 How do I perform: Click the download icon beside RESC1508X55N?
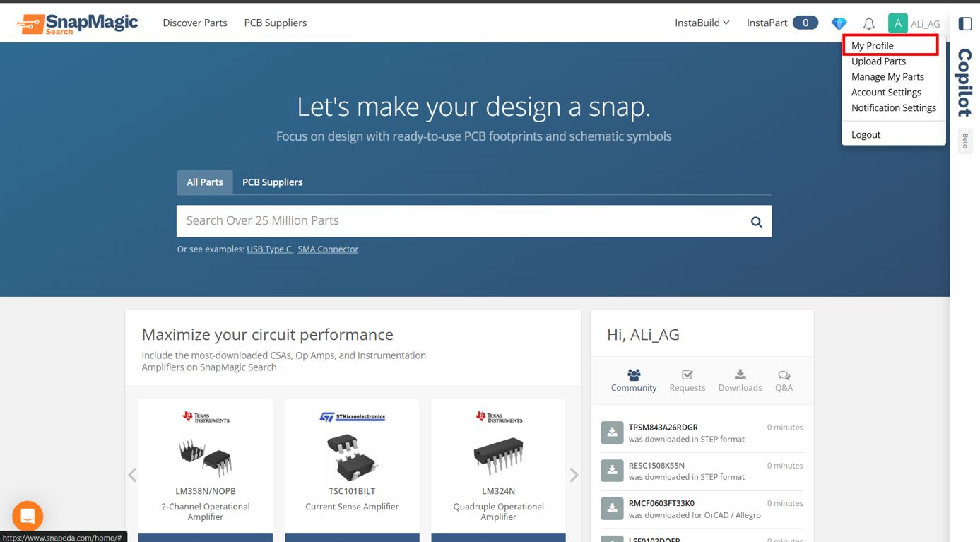point(612,471)
